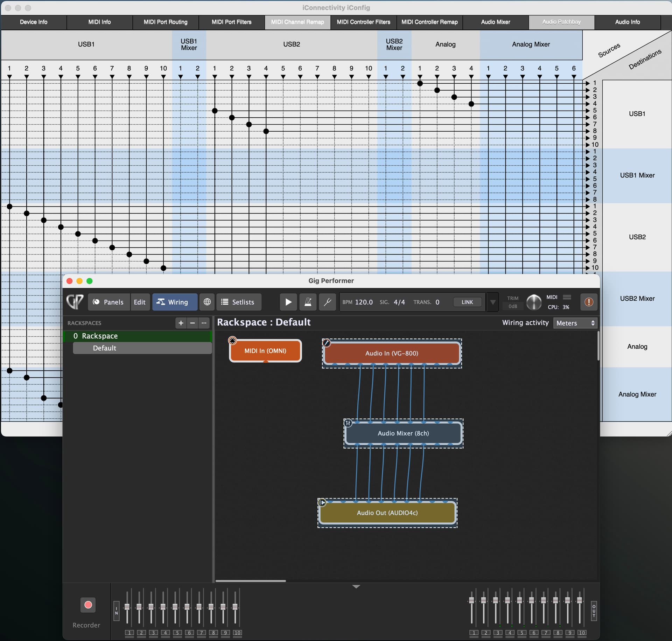Viewport: 672px width, 641px height.
Task: Open the Device Info tab
Action: pyautogui.click(x=34, y=22)
